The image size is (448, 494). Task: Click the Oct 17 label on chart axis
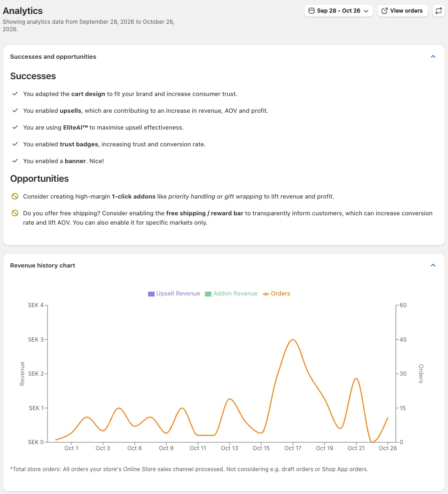pyautogui.click(x=293, y=448)
